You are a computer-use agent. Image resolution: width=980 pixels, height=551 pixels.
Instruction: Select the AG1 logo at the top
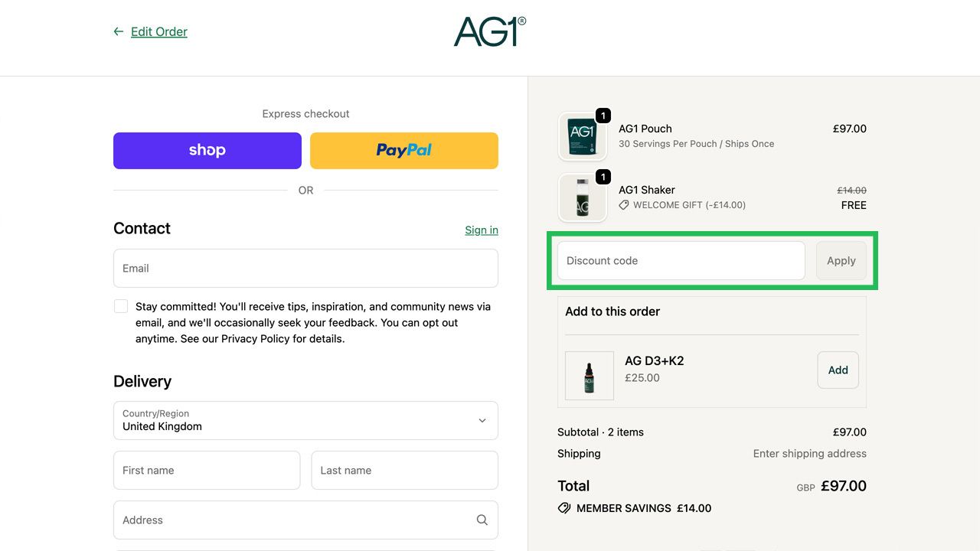click(490, 33)
